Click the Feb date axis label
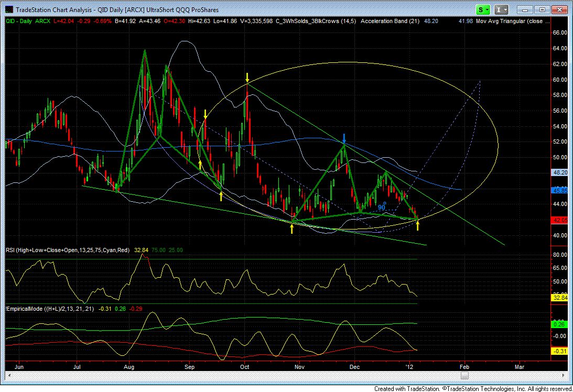 464,367
